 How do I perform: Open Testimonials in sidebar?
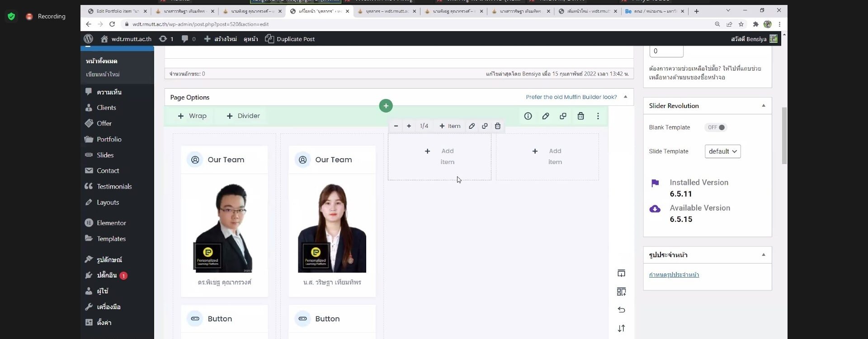click(x=117, y=187)
